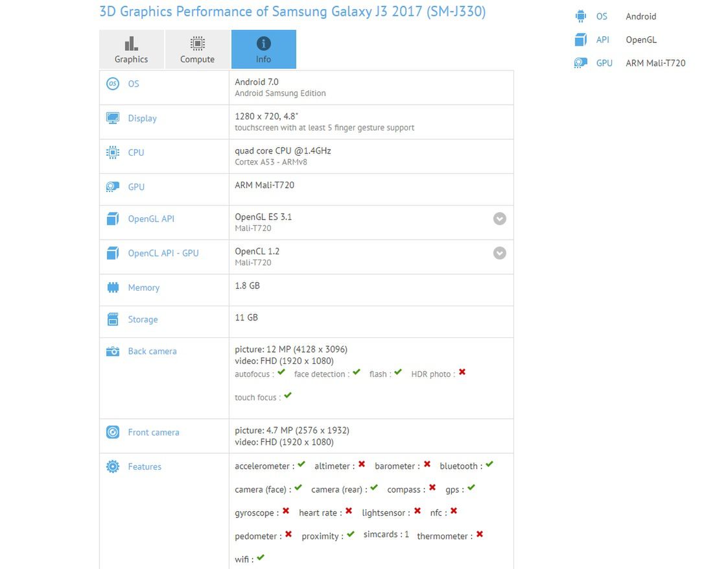Screen dimensions: 728x569
Task: Click the CPU chip icon
Action: point(112,152)
